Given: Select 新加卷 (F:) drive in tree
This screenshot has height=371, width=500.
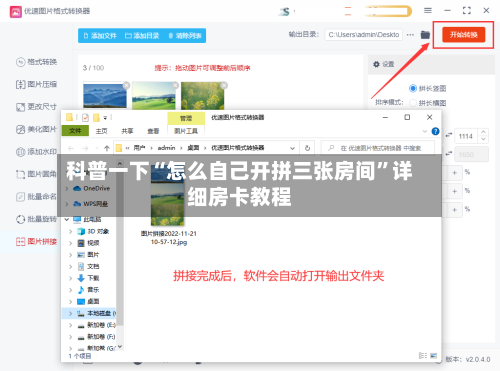Looking at the screenshot, I should click(97, 337).
